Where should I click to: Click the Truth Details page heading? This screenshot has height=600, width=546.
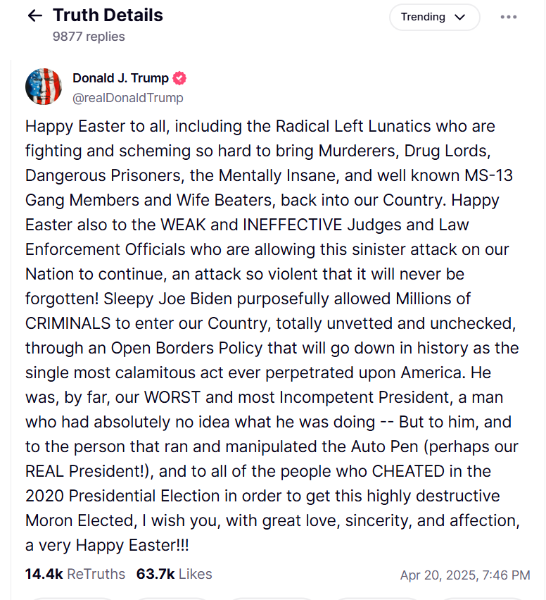click(108, 15)
